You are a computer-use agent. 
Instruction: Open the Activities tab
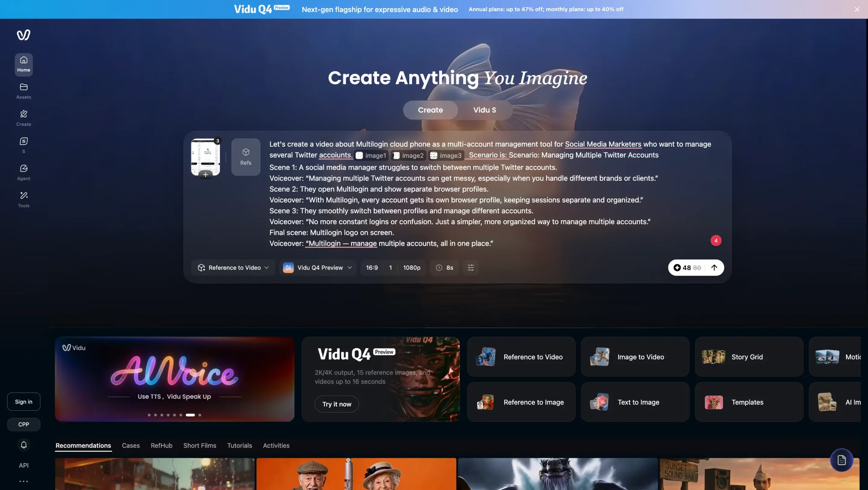pyautogui.click(x=276, y=446)
